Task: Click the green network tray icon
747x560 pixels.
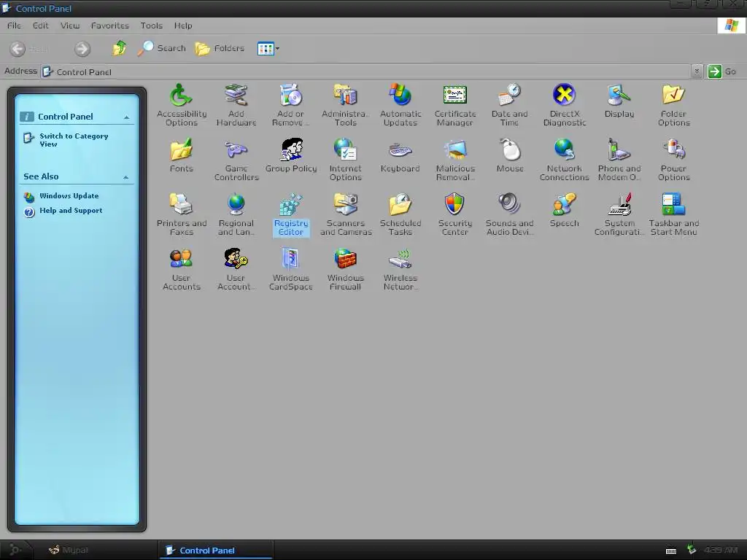Action: [692, 550]
